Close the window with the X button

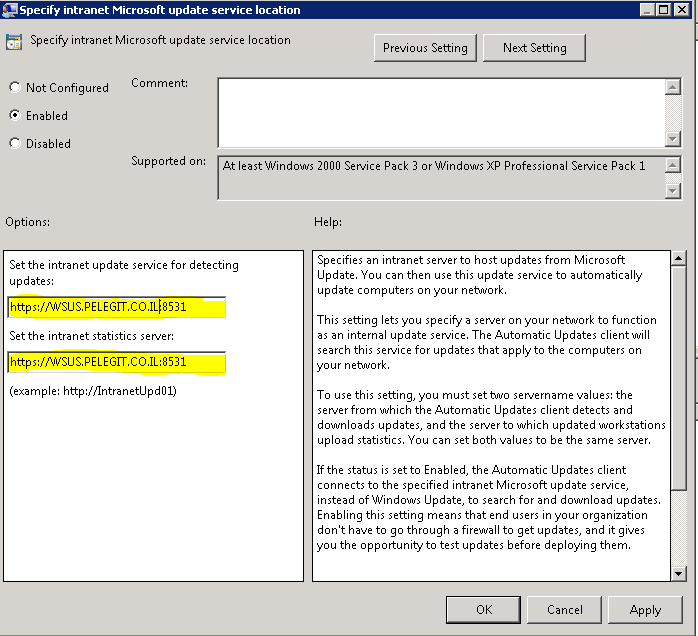coord(682,9)
